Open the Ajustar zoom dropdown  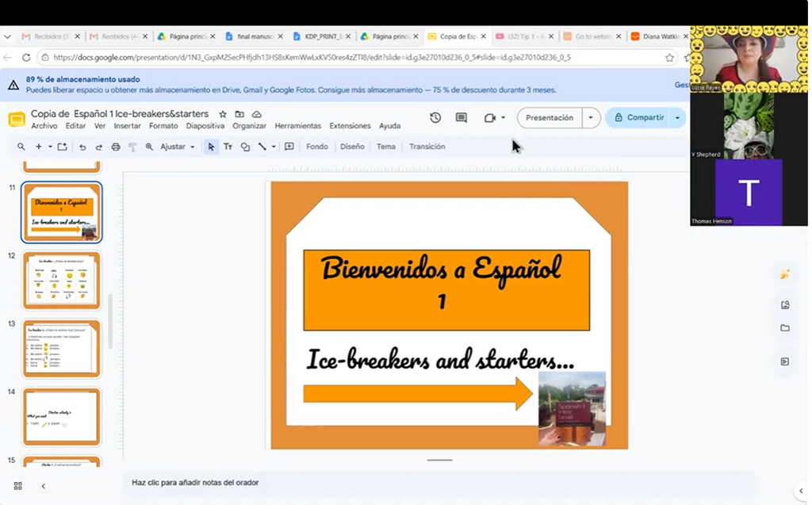pos(178,147)
